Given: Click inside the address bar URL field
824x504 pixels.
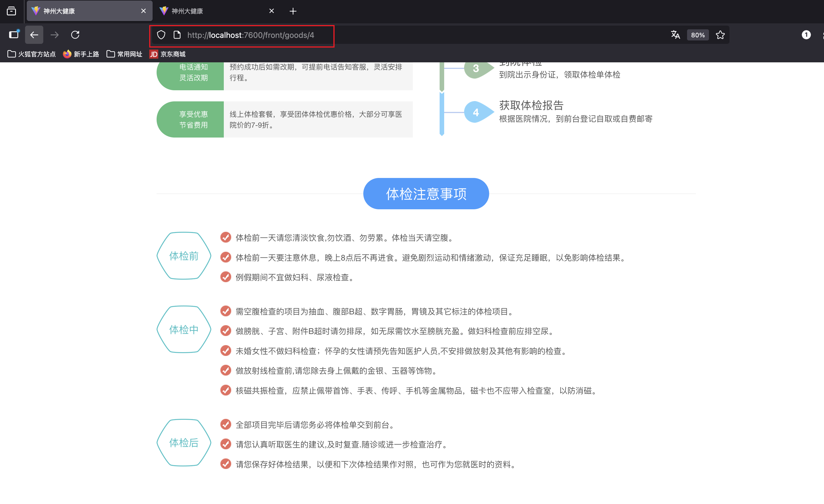Looking at the screenshot, I should coord(251,35).
